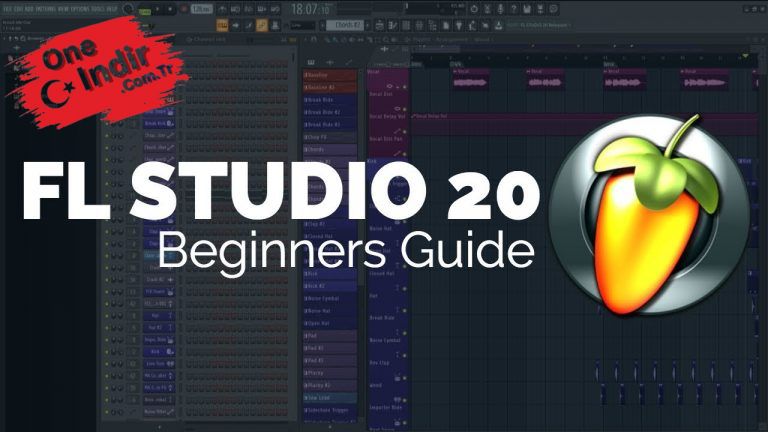Open the FILE menu

pyautogui.click(x=8, y=9)
